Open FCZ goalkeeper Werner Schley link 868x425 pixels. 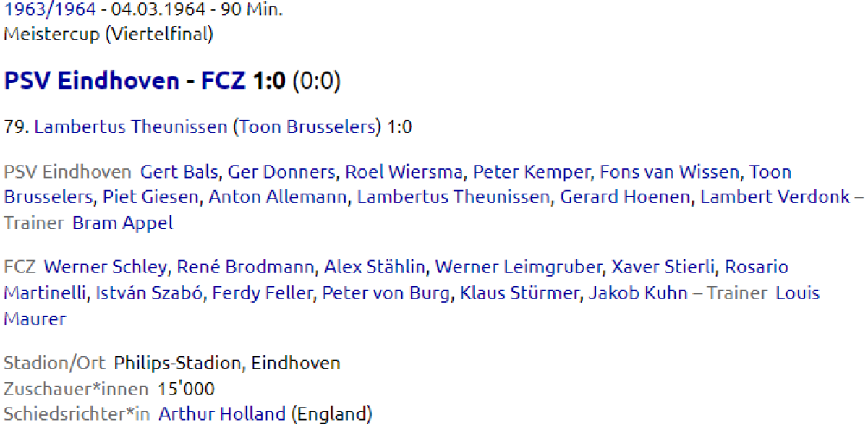point(105,267)
